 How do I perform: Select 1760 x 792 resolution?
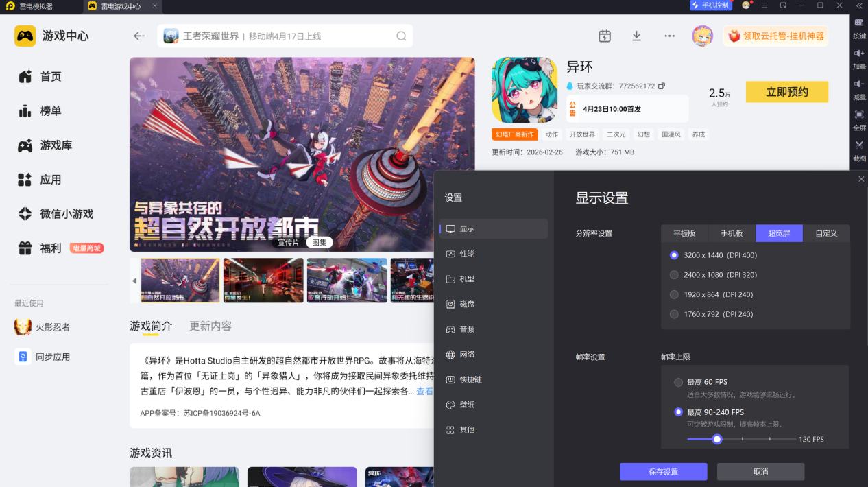[x=711, y=314]
